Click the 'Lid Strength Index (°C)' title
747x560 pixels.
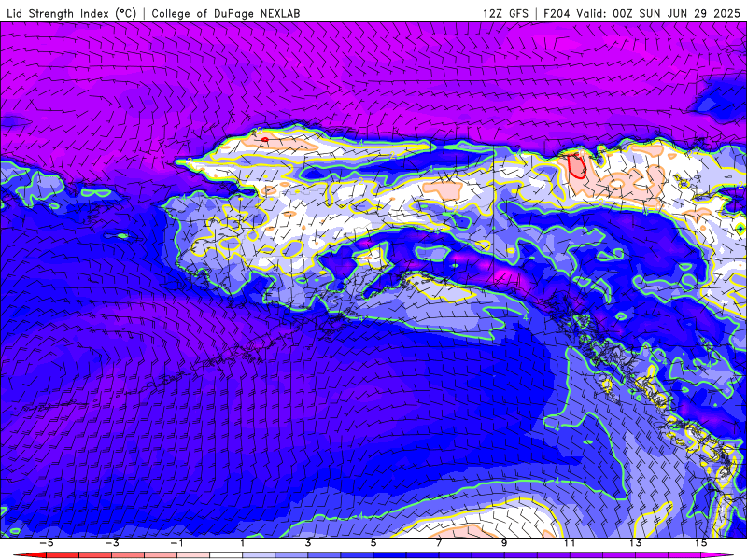pos(72,13)
